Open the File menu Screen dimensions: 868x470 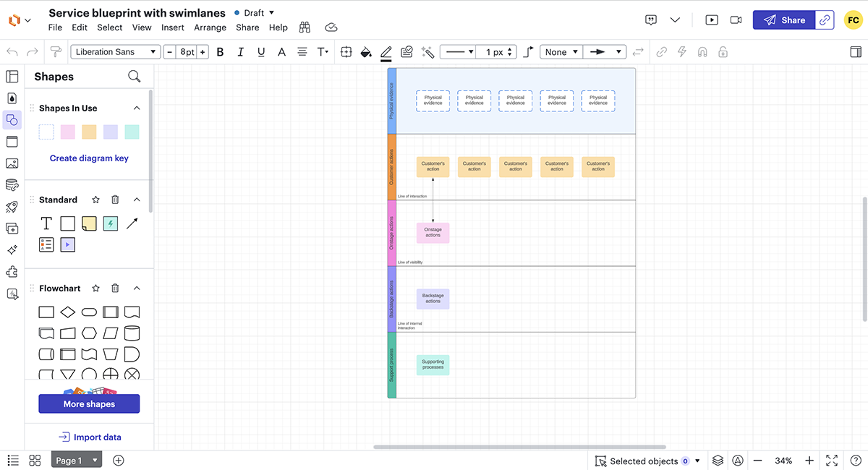pyautogui.click(x=55, y=27)
